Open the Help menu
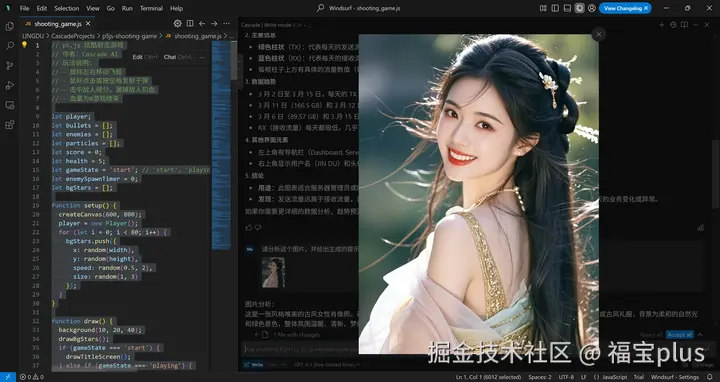This screenshot has width=720, height=382. point(176,8)
